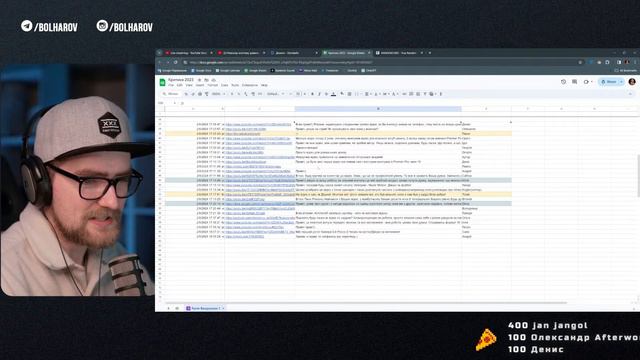Format cells as currency
Viewport: 640px width, 360px height.
(232, 94)
